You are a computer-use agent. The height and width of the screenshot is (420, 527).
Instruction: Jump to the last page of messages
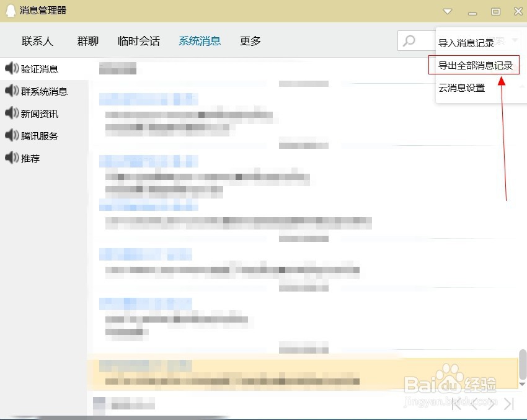(510, 403)
